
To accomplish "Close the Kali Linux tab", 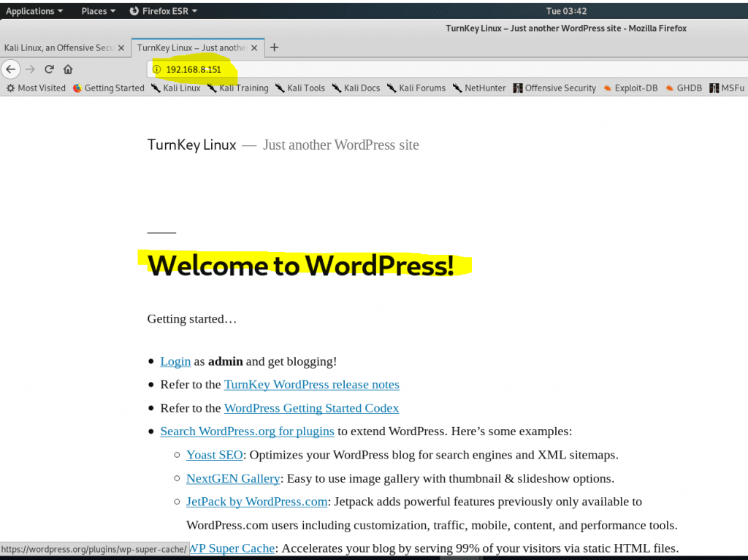I will click(122, 47).
